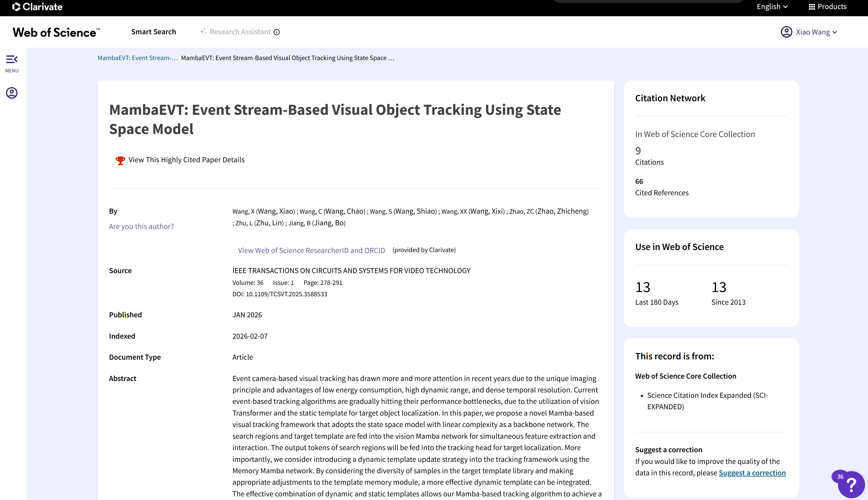Click the Research Assistant info icon
The height and width of the screenshot is (500, 868).
(x=277, y=32)
